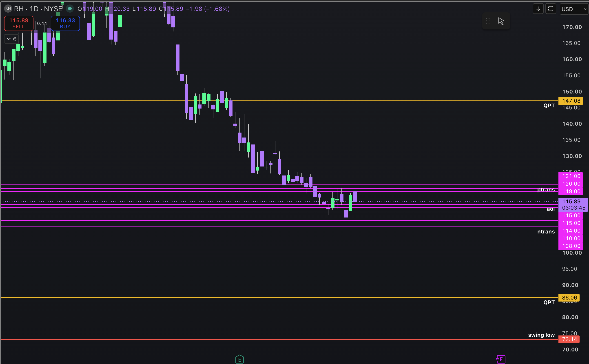The height and width of the screenshot is (364, 589).
Task: Click the current price 115.89 label
Action: point(572,202)
